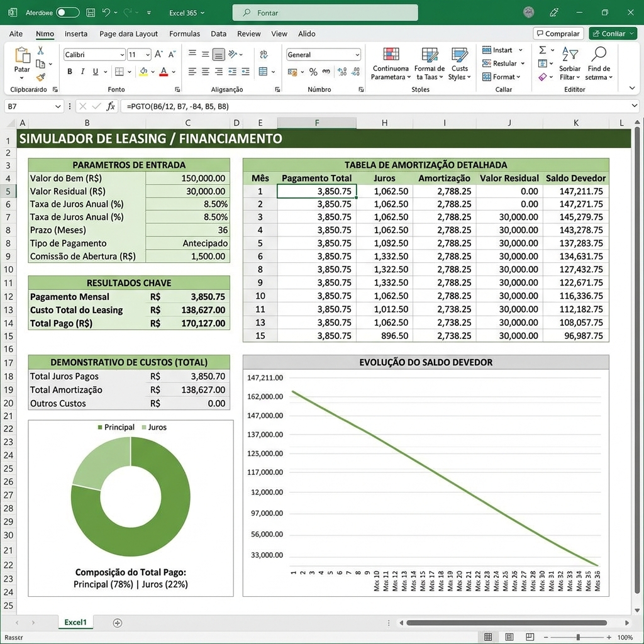644x644 pixels.
Task: Click the decrease decimal icon
Action: (x=356, y=72)
